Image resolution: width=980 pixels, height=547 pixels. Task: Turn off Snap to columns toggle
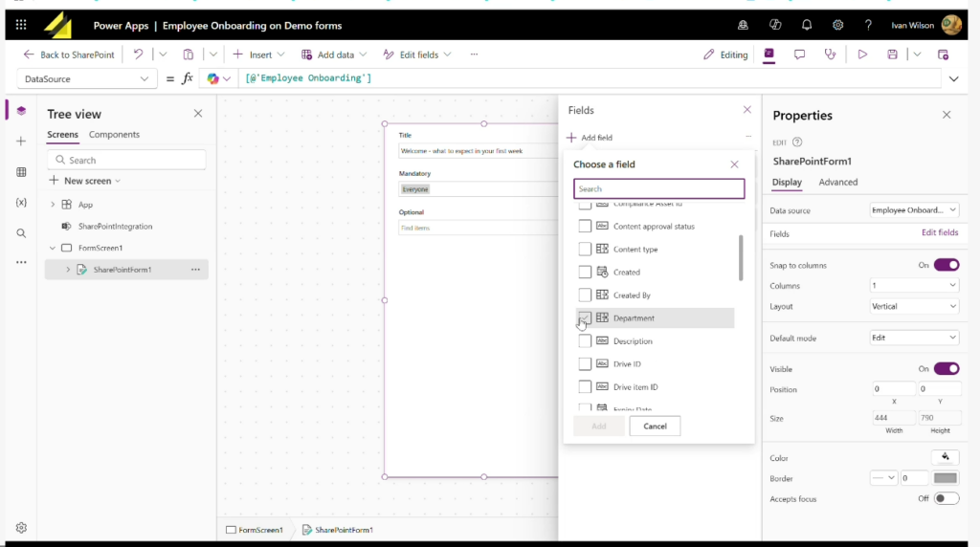946,265
